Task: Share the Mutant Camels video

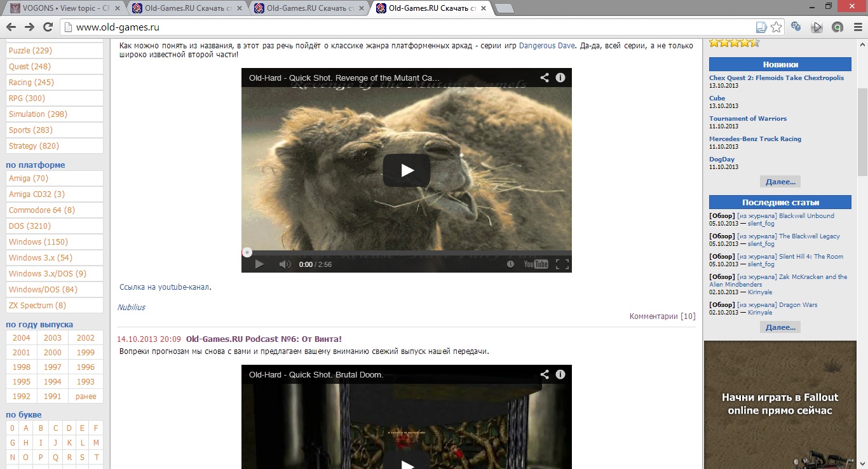Action: point(545,78)
